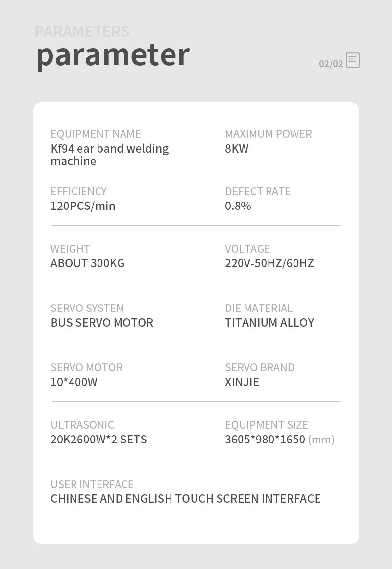Click the document page icon beside 02/02

(x=352, y=60)
